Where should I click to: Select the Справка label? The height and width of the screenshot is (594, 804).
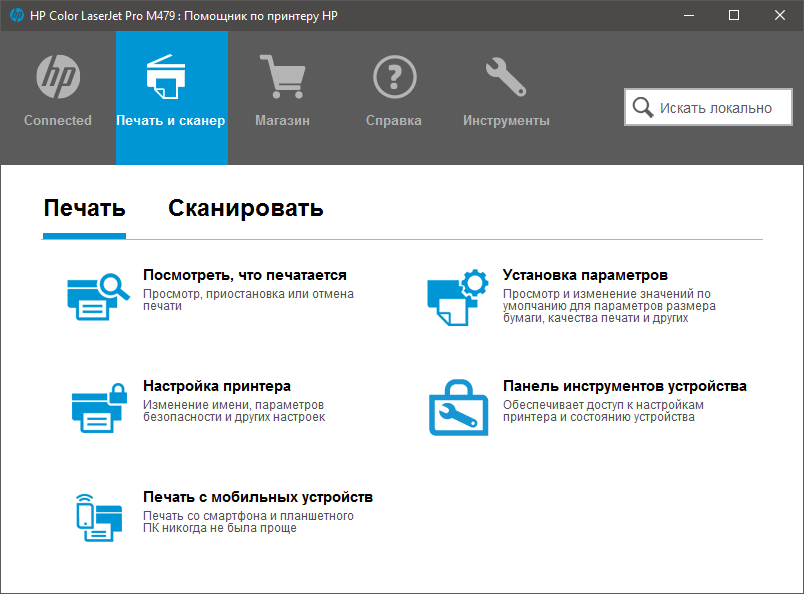click(x=394, y=121)
